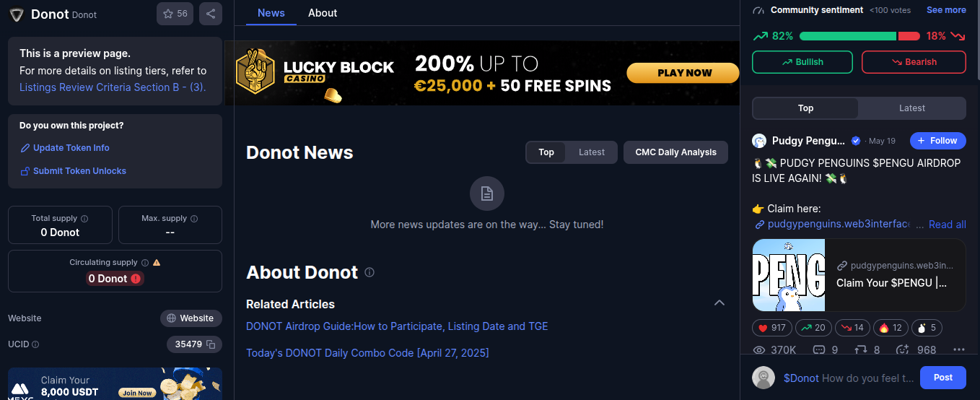This screenshot has width=980, height=400.
Task: Open the Claim Your $PENGU link preview card
Action: [859, 275]
